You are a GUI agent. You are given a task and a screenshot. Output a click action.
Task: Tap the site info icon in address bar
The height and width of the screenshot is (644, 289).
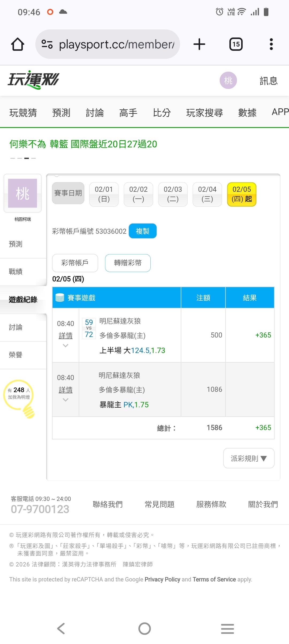click(x=47, y=44)
